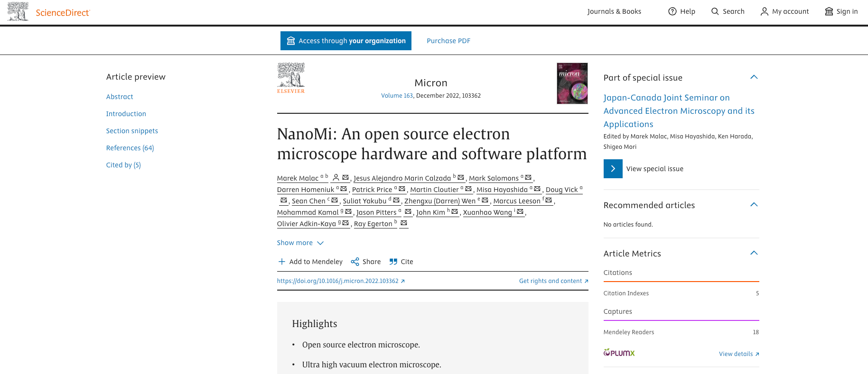The image size is (868, 374).
Task: Open the Purchase PDF link
Action: pyautogui.click(x=448, y=41)
